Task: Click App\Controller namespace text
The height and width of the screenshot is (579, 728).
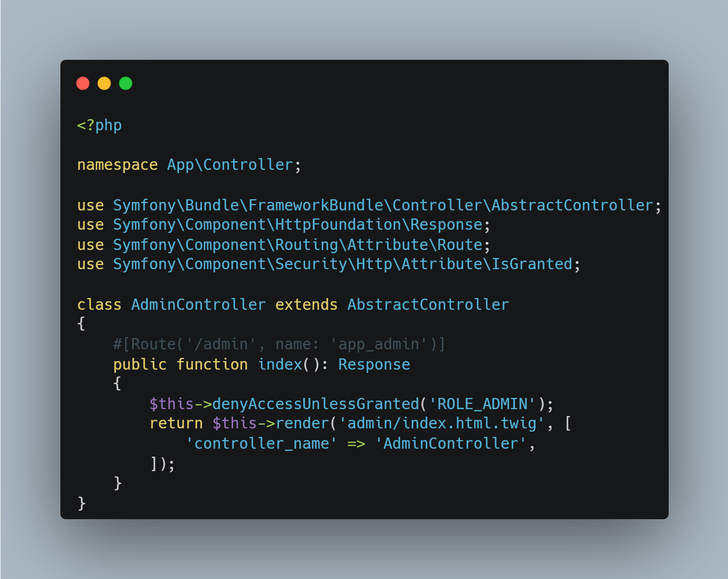Action: 230,165
